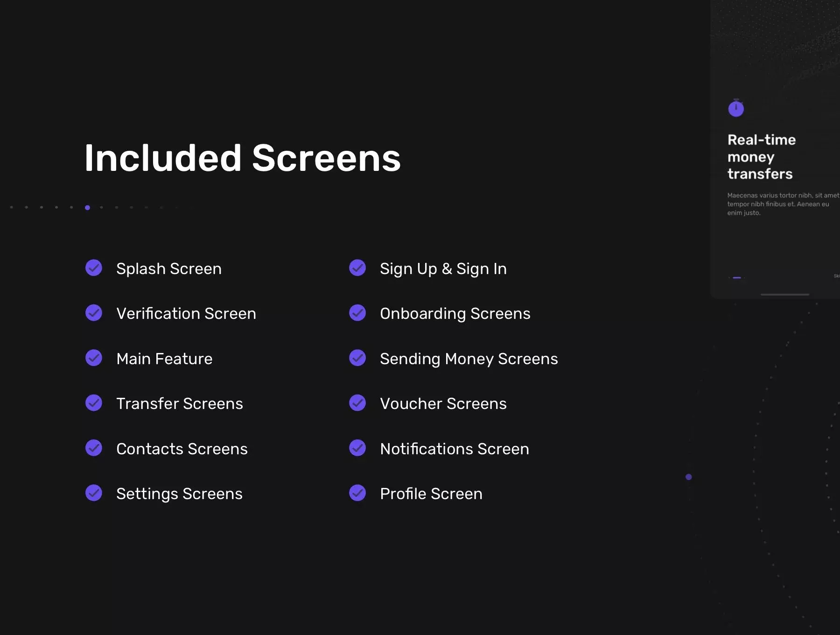Click the check icon next to Notifications Screen
The height and width of the screenshot is (635, 840).
click(x=357, y=448)
